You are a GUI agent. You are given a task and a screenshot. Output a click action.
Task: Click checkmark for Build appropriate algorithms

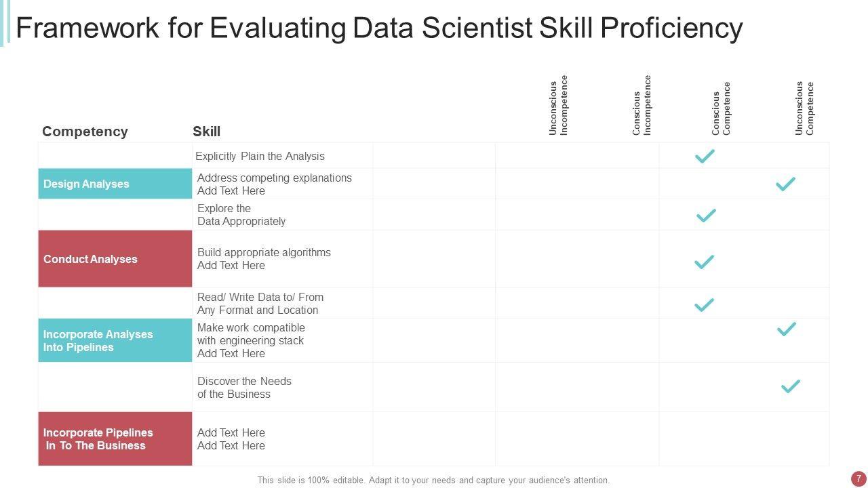click(x=705, y=262)
